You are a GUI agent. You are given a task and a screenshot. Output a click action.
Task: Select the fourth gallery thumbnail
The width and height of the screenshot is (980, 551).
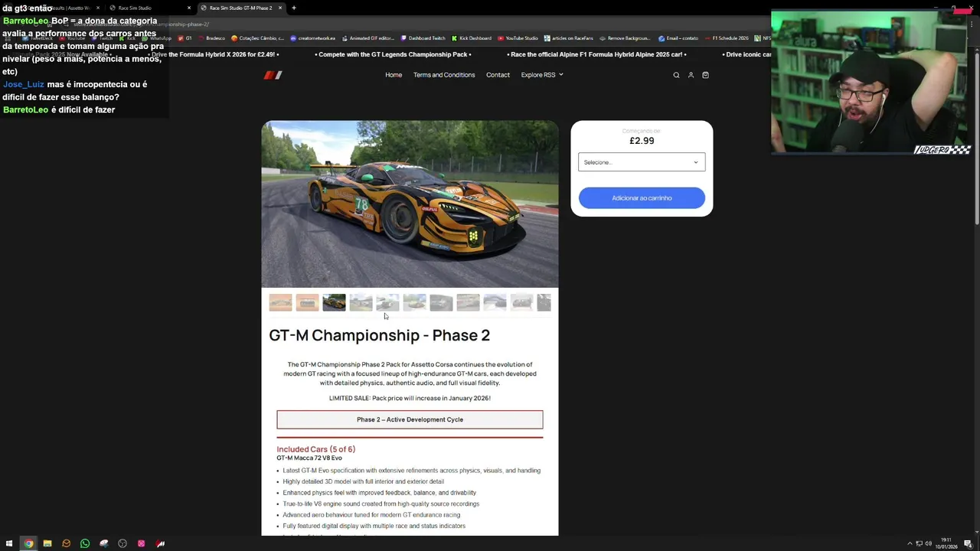(x=361, y=303)
